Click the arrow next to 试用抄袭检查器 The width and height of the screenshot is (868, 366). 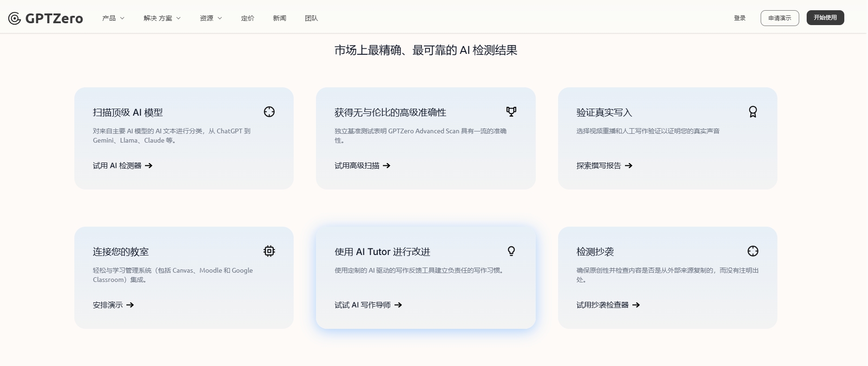coord(636,305)
